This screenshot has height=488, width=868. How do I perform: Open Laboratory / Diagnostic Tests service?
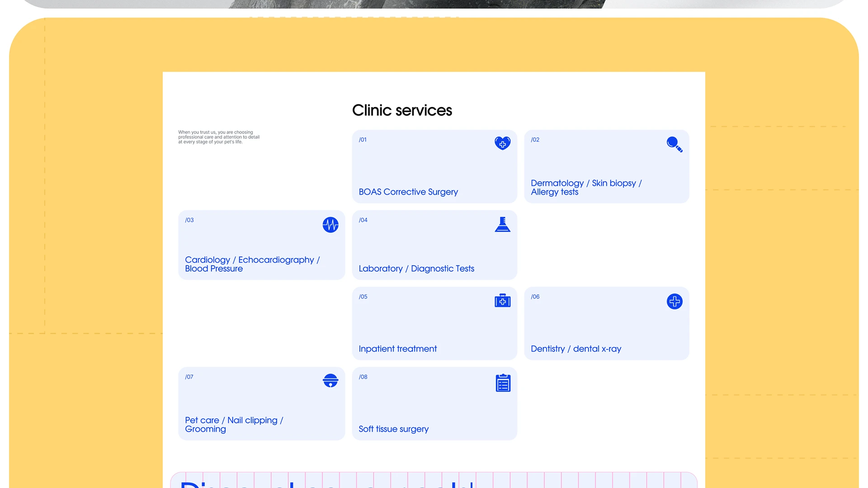point(416,268)
